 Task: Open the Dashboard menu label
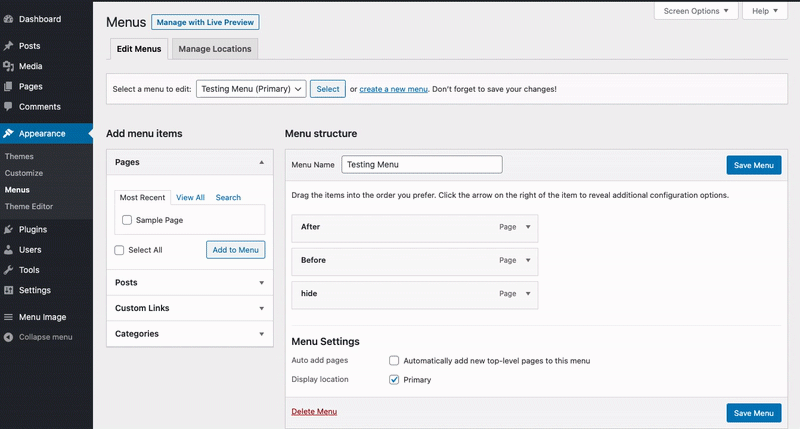40,19
